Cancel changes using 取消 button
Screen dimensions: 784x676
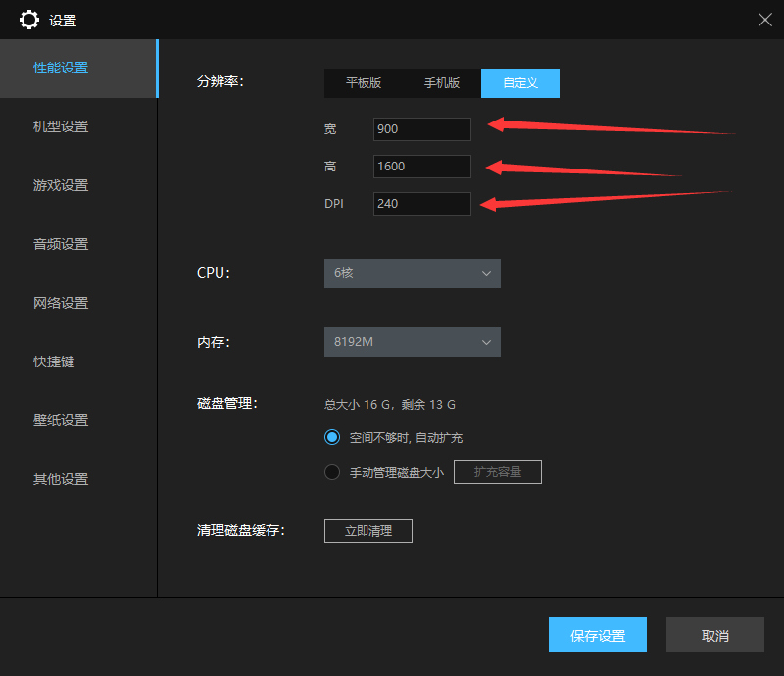[x=714, y=635]
